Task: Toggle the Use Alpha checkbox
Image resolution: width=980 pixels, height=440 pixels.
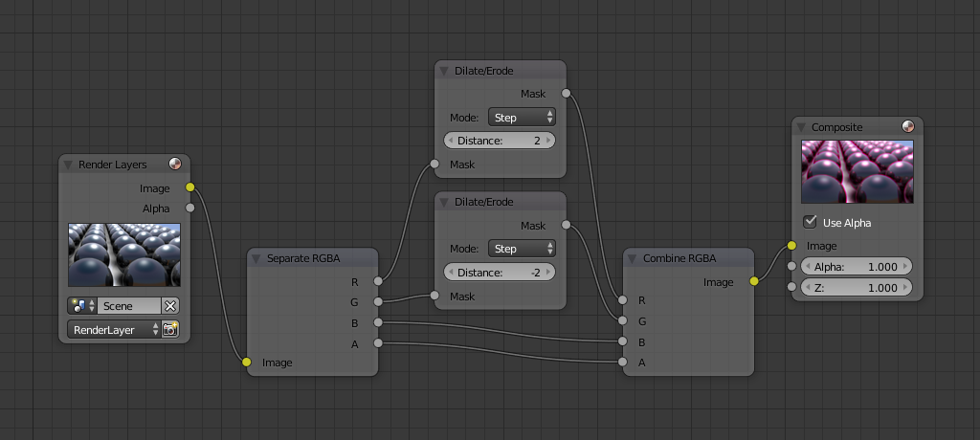Action: [810, 222]
